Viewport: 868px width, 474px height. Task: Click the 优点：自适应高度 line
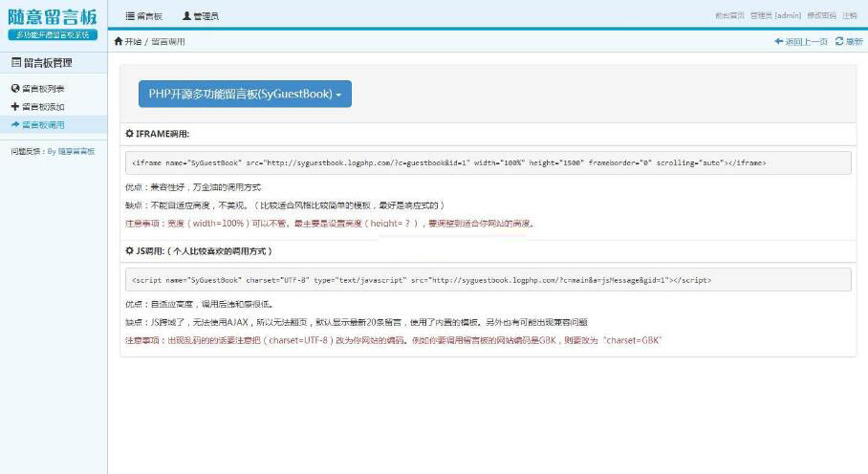point(200,304)
